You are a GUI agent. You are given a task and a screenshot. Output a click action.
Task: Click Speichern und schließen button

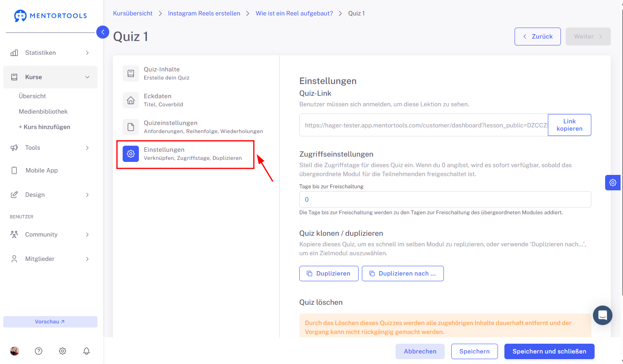549,351
